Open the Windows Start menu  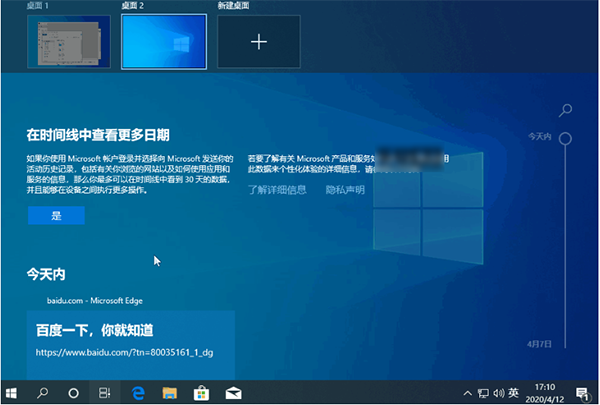(x=14, y=393)
